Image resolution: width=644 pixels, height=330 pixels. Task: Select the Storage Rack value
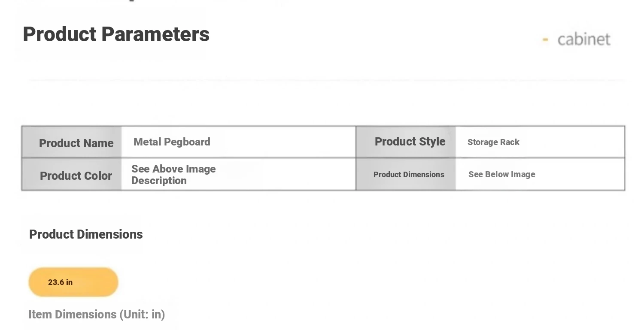493,142
